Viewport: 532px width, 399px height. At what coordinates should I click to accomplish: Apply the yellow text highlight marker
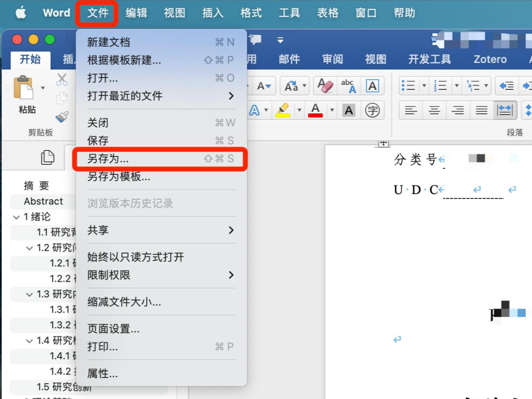pyautogui.click(x=283, y=110)
